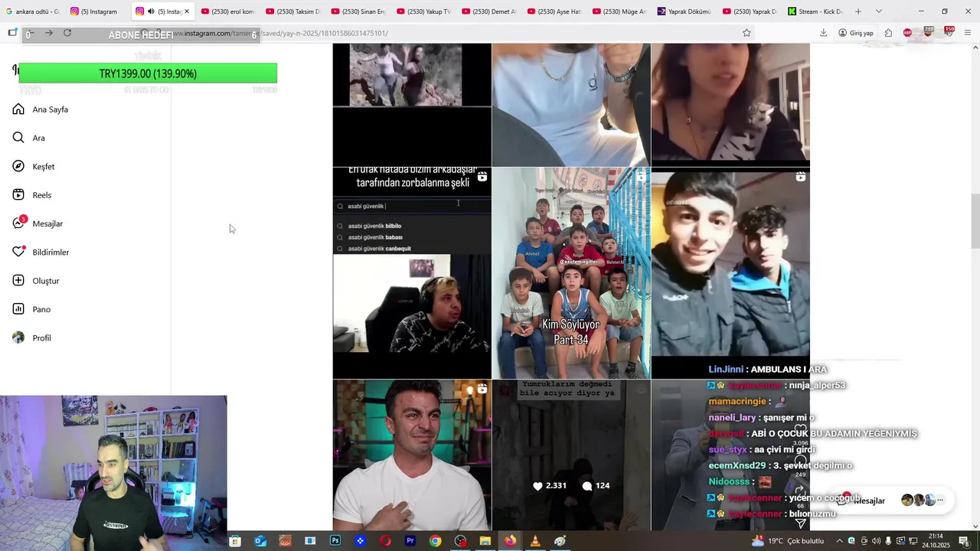Adjust volume via tray speaker icon

tap(876, 541)
